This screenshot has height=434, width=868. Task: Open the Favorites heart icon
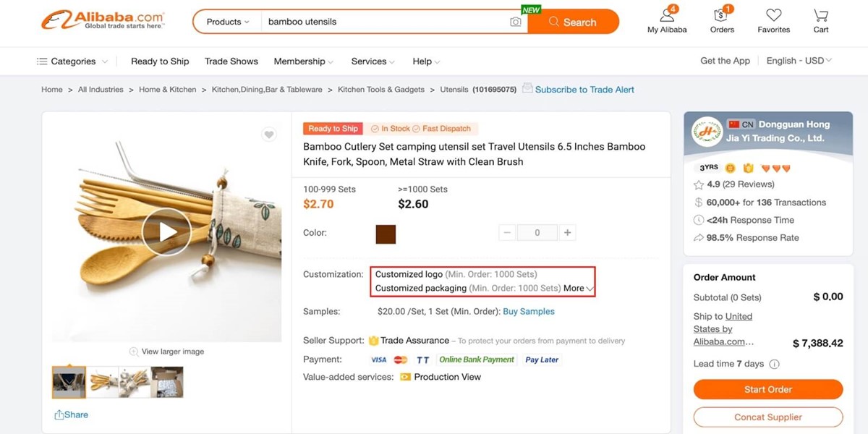tap(773, 16)
